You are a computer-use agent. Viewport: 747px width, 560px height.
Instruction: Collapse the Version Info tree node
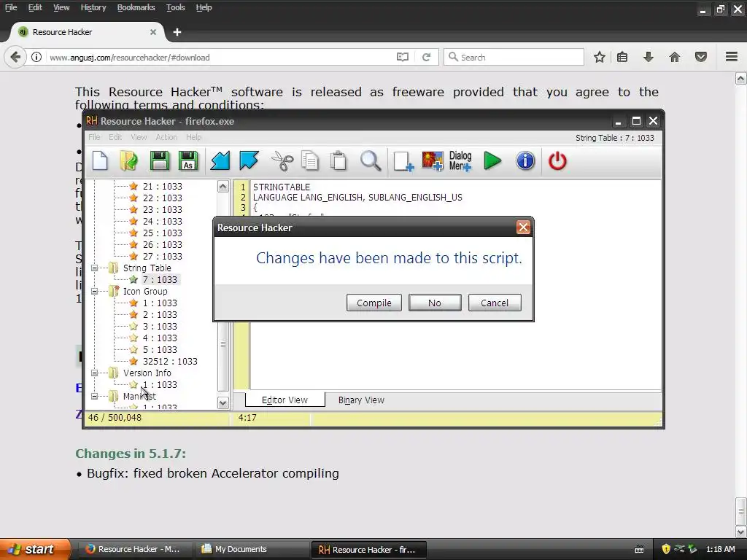click(x=94, y=373)
